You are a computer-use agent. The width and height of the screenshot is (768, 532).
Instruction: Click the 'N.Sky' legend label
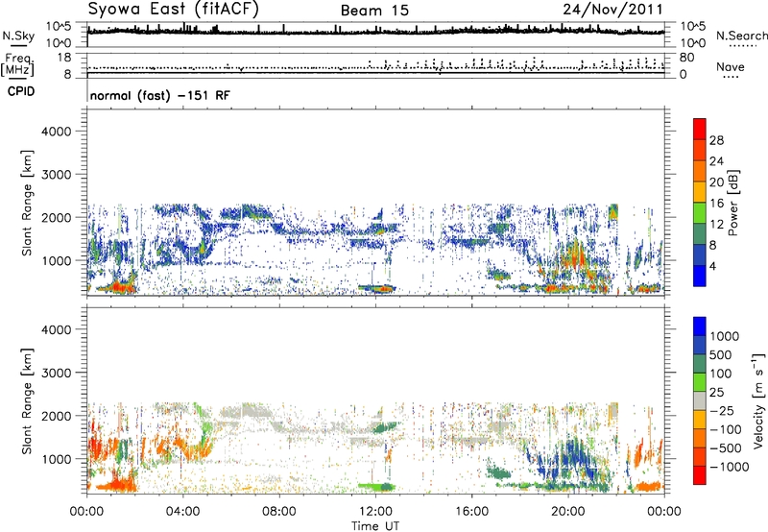point(18,36)
